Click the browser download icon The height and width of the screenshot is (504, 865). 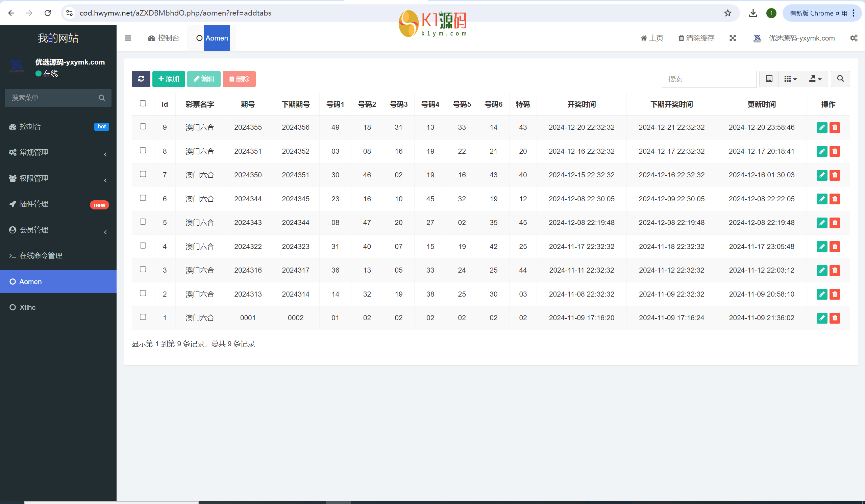coord(753,13)
